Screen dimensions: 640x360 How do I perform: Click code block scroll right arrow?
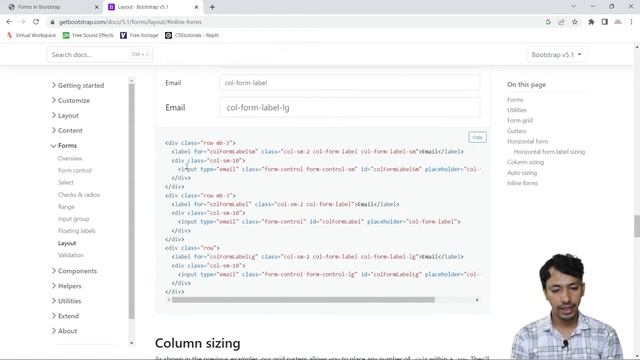(477, 300)
